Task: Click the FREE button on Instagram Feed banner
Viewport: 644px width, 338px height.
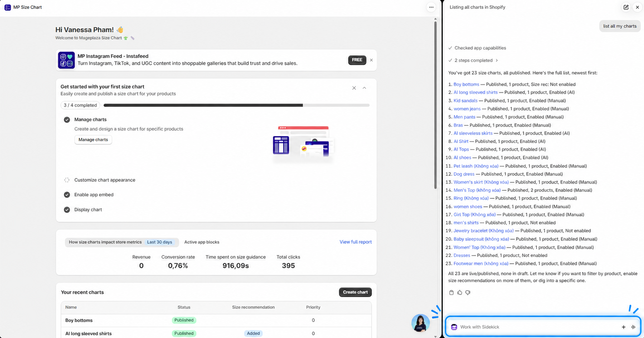Action: coord(357,60)
